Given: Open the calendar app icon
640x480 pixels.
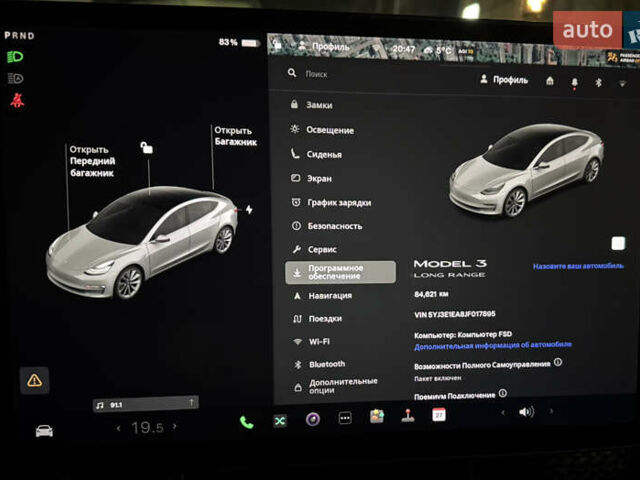Looking at the screenshot, I should 438,414.
